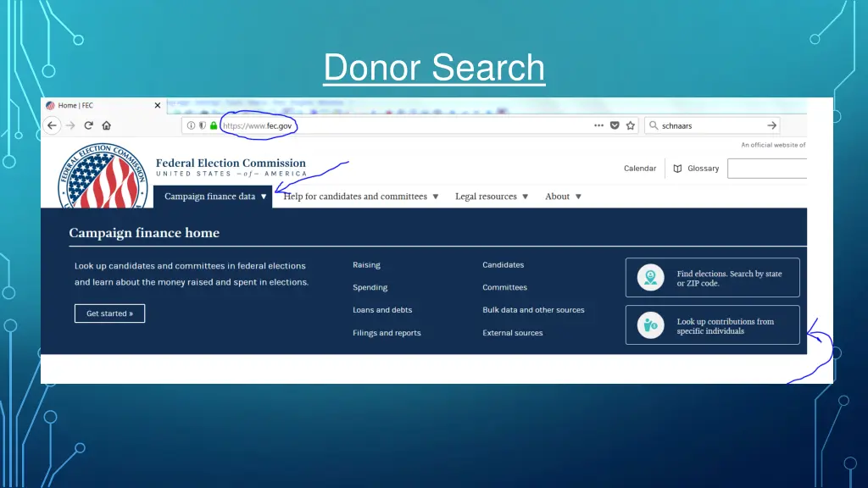Open the Spending link
The image size is (868, 488).
[370, 287]
